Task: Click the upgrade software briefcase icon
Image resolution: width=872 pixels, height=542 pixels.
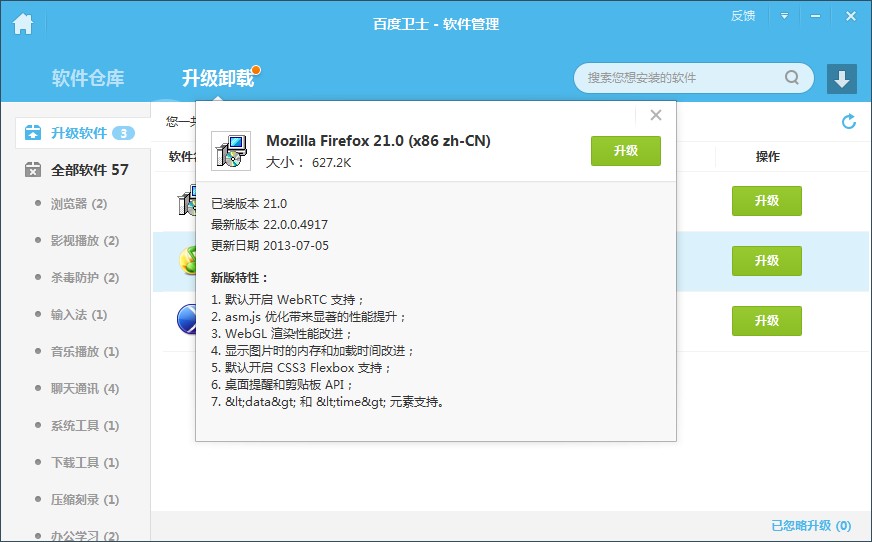Action: tap(33, 133)
